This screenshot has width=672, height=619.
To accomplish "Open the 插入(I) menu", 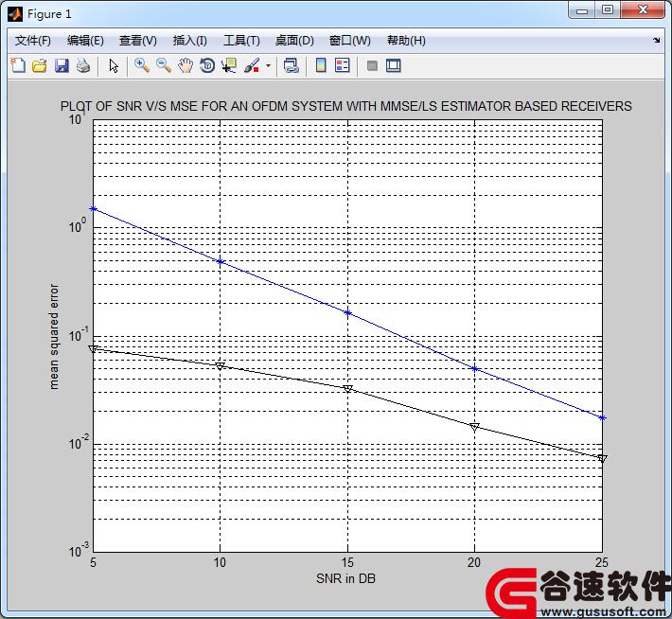I will [190, 41].
